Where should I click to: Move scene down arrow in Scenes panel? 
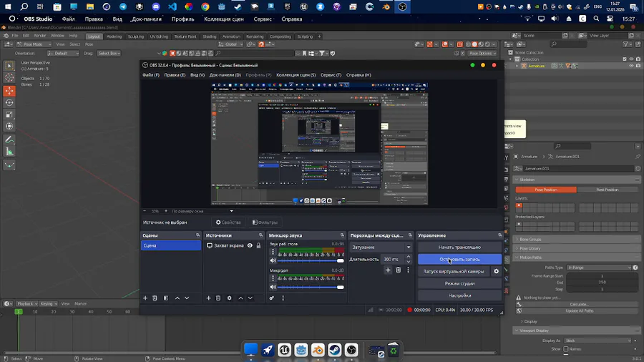[187, 298]
